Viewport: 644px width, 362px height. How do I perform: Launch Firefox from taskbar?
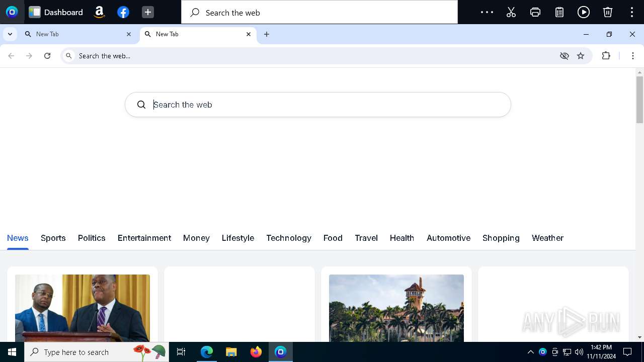pyautogui.click(x=256, y=352)
